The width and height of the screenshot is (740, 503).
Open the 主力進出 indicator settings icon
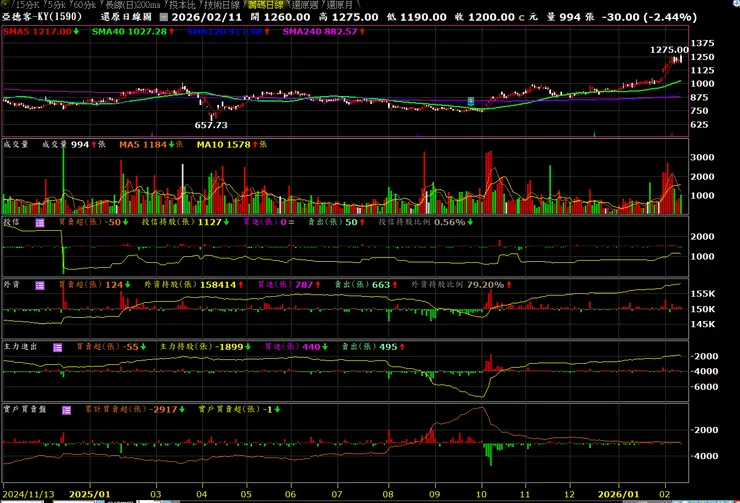[x=58, y=348]
